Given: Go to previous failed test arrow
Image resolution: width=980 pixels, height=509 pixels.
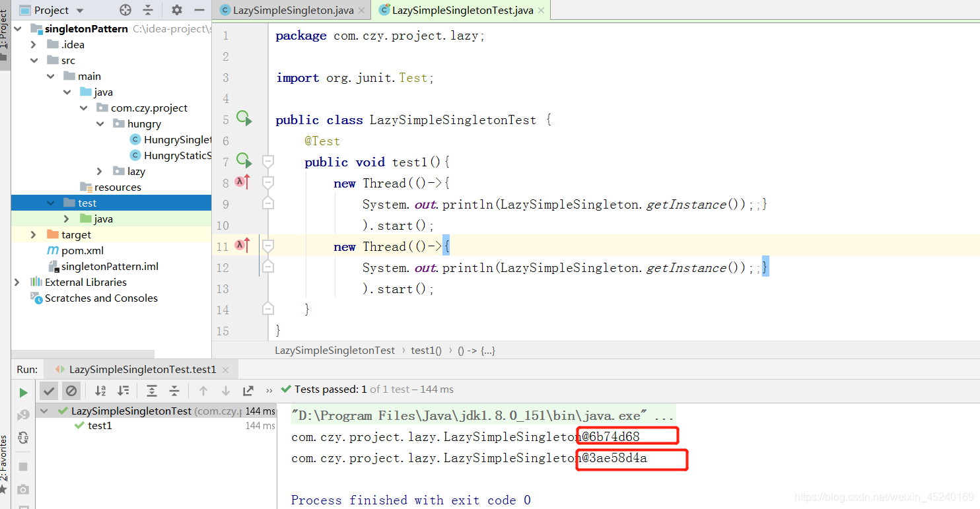Looking at the screenshot, I should coord(203,391).
